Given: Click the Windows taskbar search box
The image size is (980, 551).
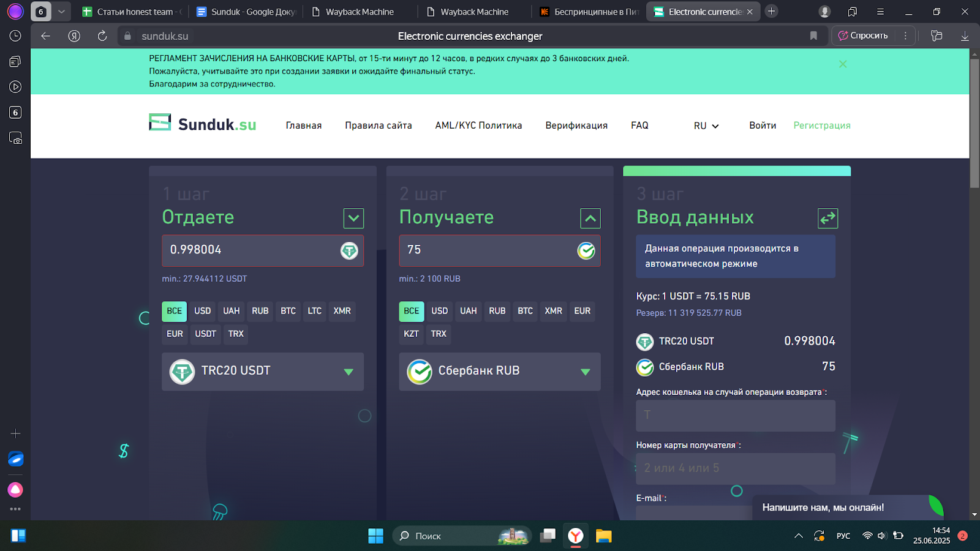Looking at the screenshot, I should pos(461,536).
